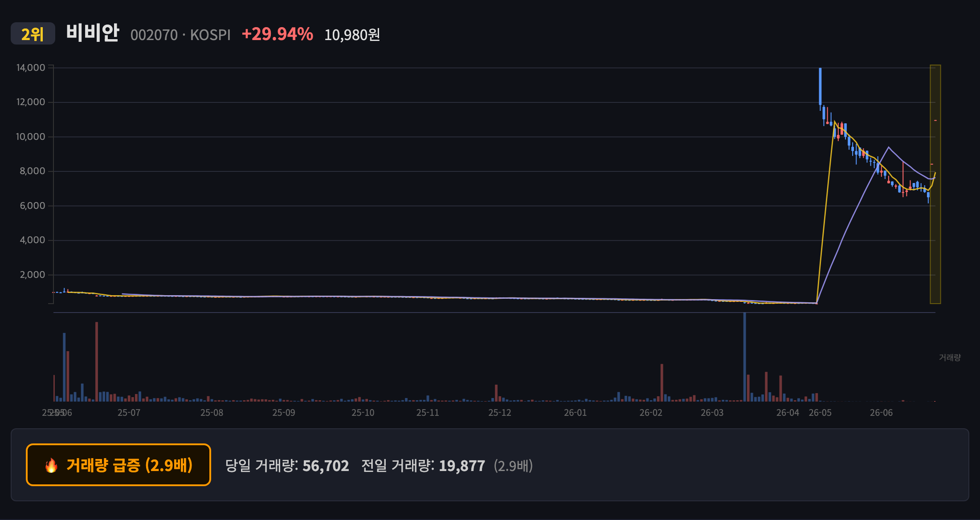Click the 25-09 date axis label

coord(284,413)
